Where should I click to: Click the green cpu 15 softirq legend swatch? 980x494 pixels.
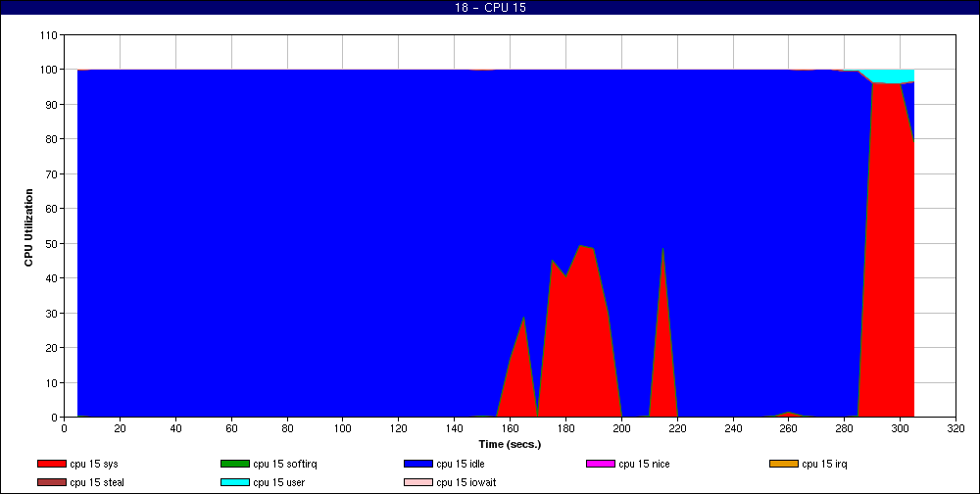click(234, 464)
